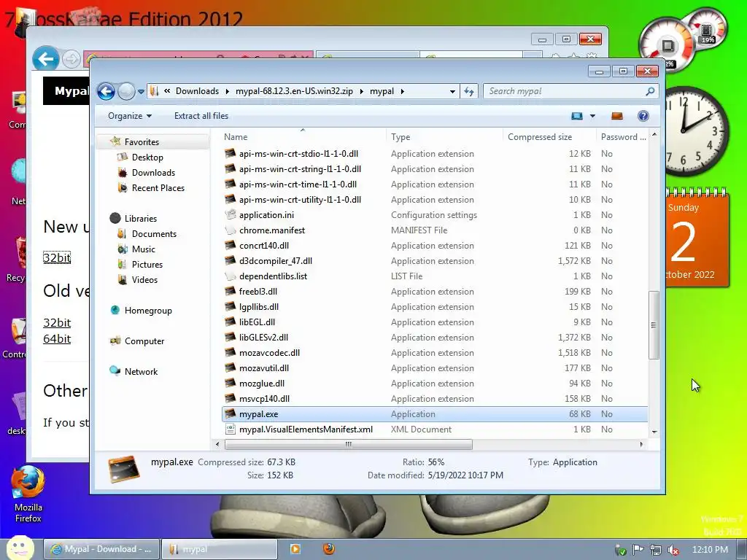Screen dimensions: 747x560
Task: Select application.ini in the file list
Action: coord(266,215)
